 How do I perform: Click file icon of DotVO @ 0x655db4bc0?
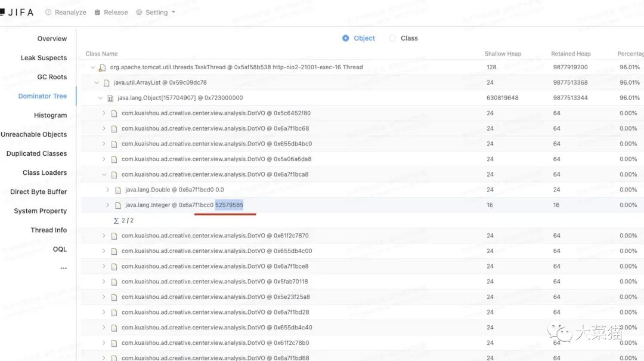click(114, 144)
